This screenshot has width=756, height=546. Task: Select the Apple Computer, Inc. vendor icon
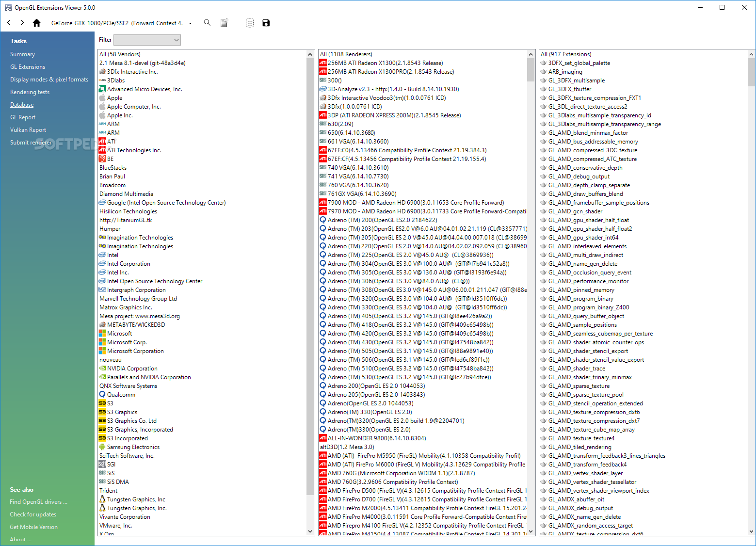[102, 107]
